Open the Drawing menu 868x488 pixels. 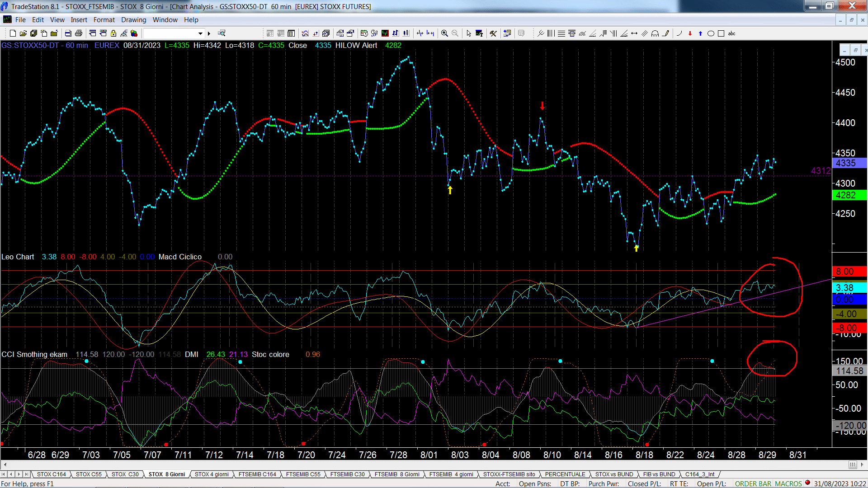(x=133, y=20)
